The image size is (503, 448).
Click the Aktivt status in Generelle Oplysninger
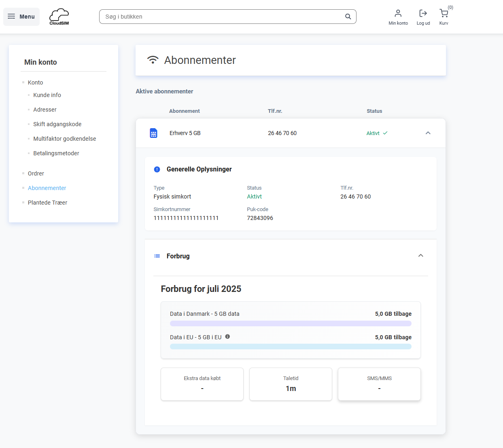(x=255, y=197)
